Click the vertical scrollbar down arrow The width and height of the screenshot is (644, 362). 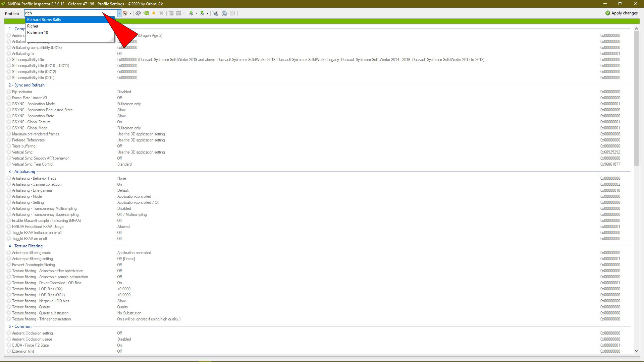click(x=636, y=351)
